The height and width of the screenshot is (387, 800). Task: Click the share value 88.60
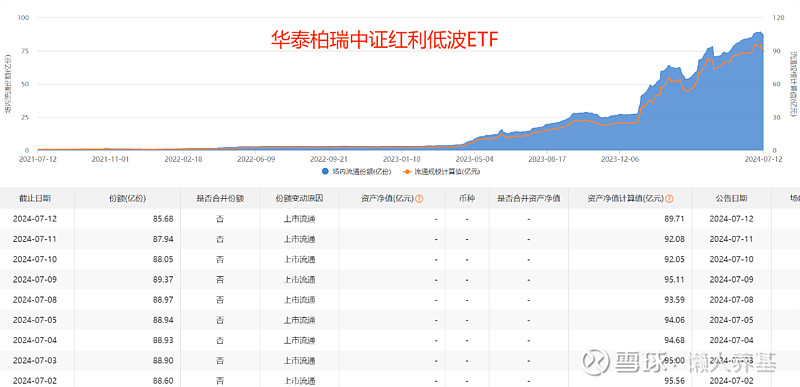coord(162,381)
